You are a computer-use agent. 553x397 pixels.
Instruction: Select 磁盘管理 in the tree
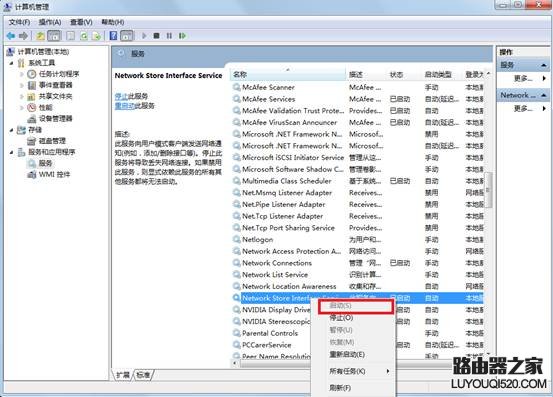tap(52, 141)
